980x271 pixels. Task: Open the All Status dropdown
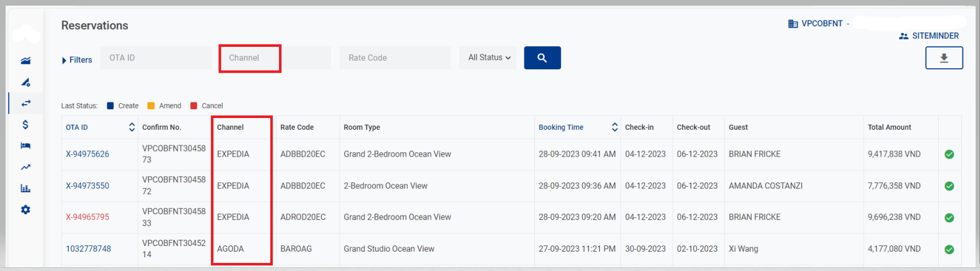(489, 57)
